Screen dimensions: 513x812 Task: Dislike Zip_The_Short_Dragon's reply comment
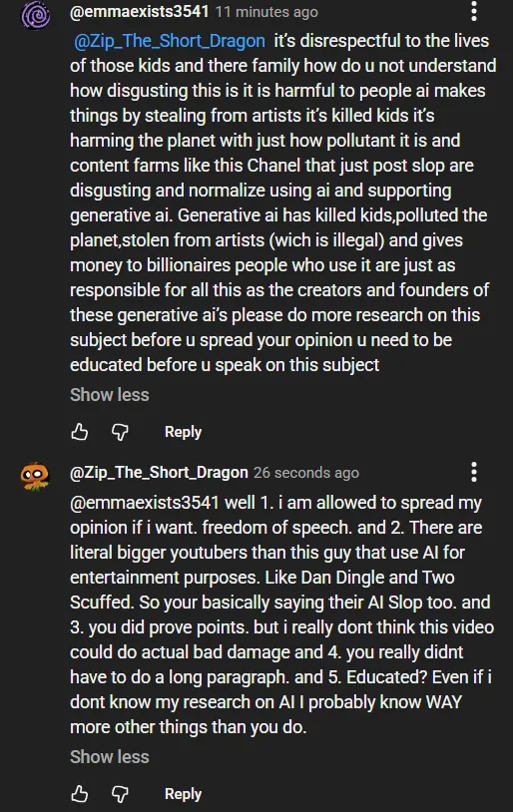point(120,793)
